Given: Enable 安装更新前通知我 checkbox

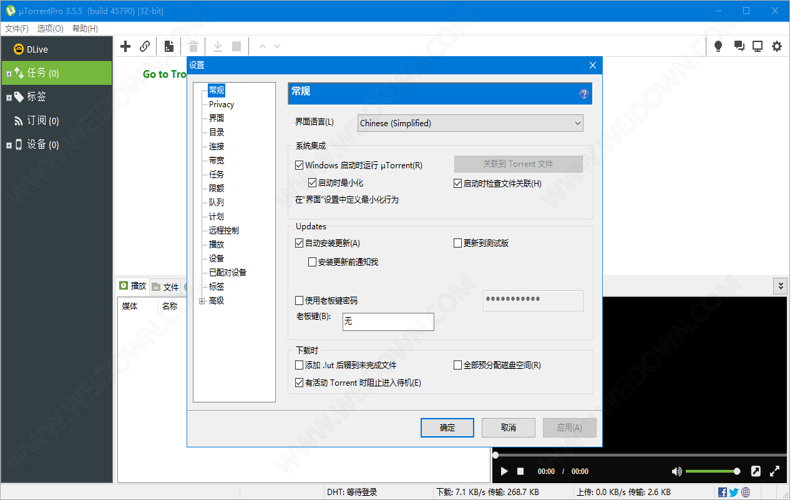Looking at the screenshot, I should (x=312, y=262).
